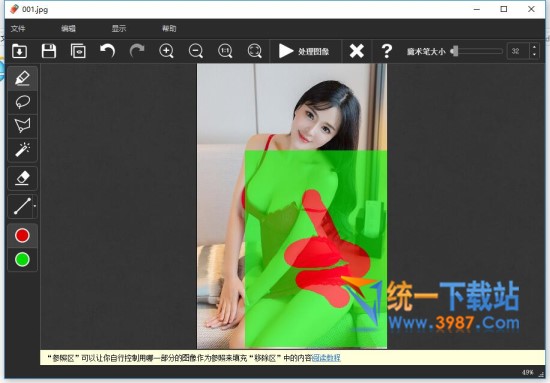Decrease brush size with the down stepper arrow
Image resolution: width=550 pixels, height=383 pixels.
tap(534, 55)
